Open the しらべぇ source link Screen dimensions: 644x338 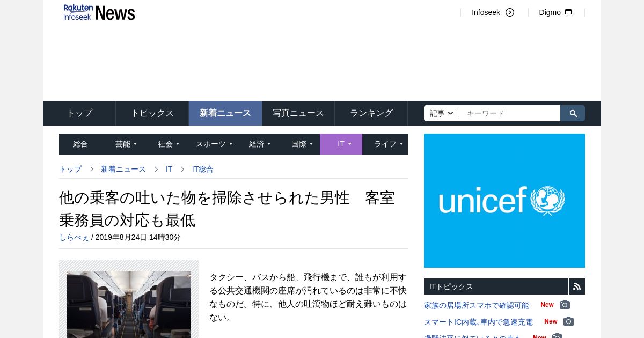pos(74,237)
